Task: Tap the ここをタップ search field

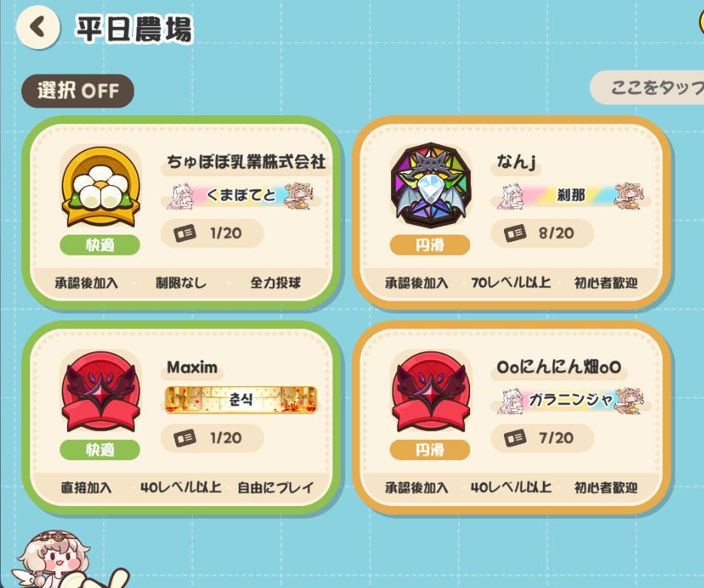Action: pyautogui.click(x=647, y=87)
